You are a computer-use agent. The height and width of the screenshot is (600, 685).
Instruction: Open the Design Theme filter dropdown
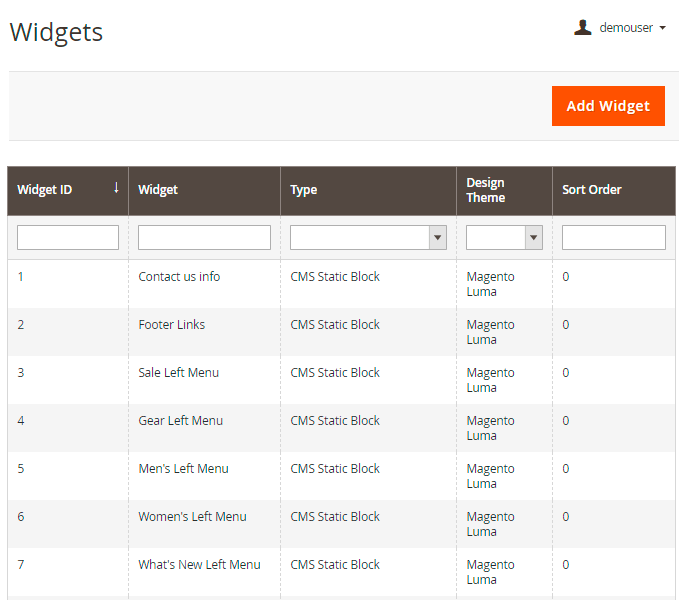pos(504,238)
